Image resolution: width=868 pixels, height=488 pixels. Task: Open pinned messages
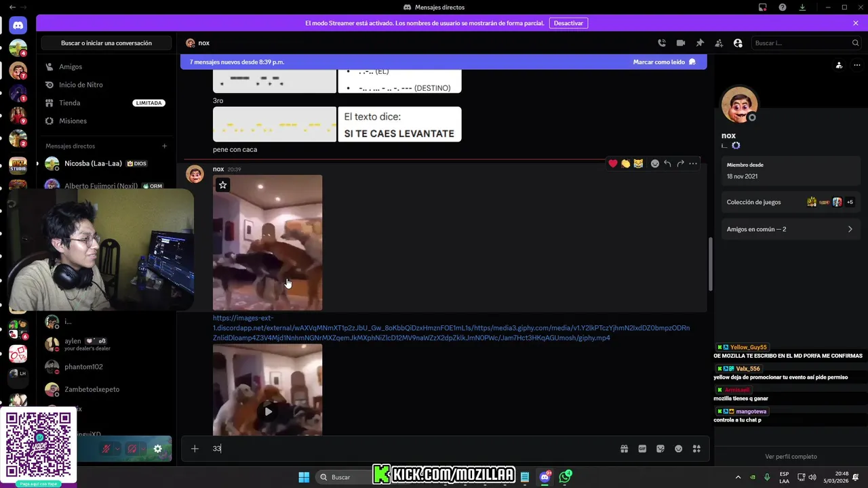tap(700, 43)
